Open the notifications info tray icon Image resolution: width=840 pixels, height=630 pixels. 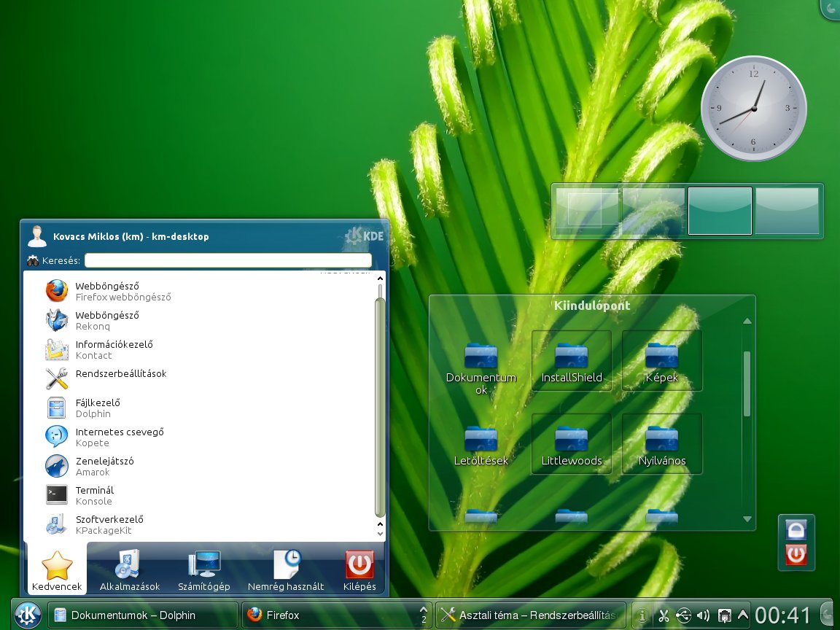coord(642,615)
